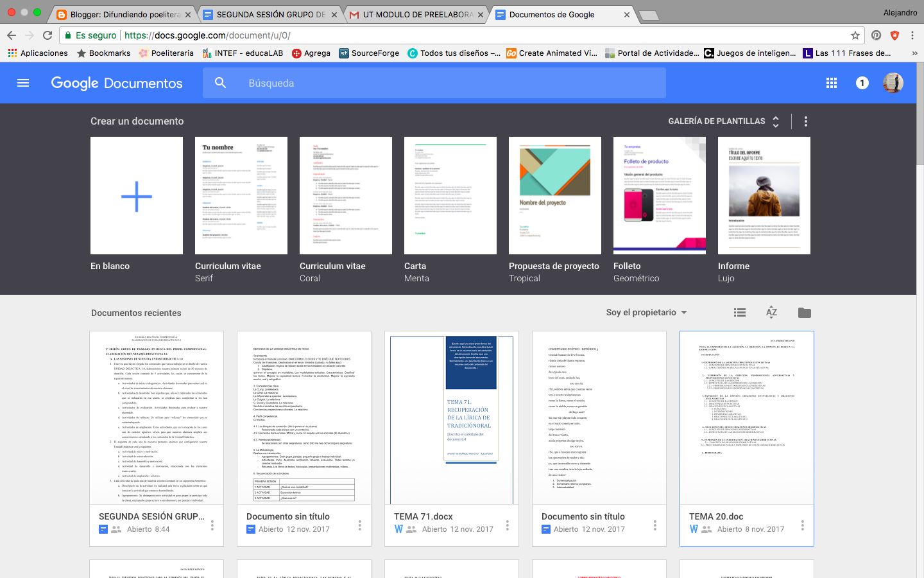Open the AZ sort options
Image resolution: width=924 pixels, height=578 pixels.
pos(772,313)
